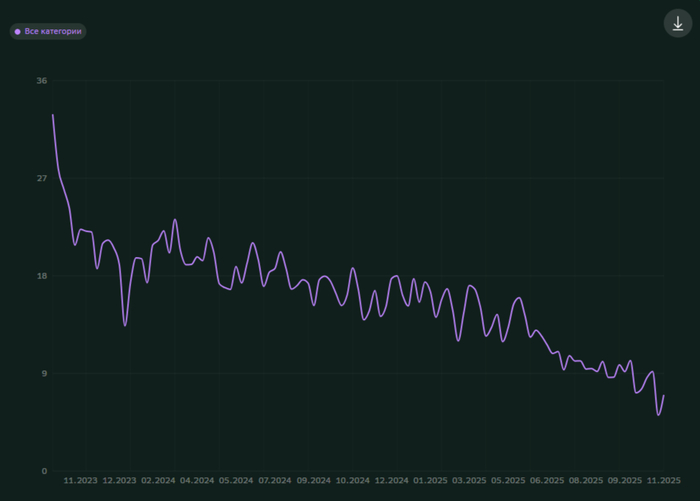This screenshot has height=501, width=700.
Task: Click the line's highest starting peak point
Action: (53, 114)
